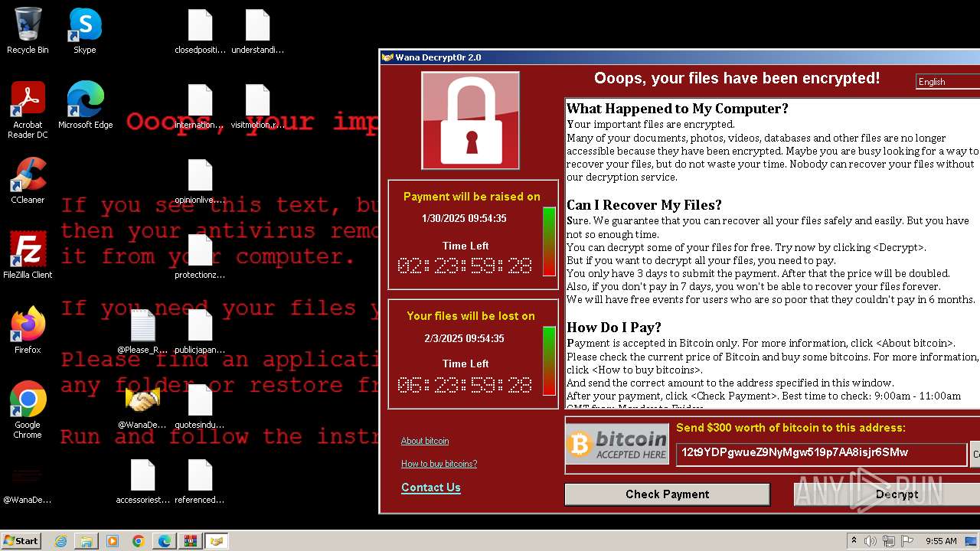This screenshot has height=551, width=980.
Task: Click the Contact Us link
Action: click(431, 487)
